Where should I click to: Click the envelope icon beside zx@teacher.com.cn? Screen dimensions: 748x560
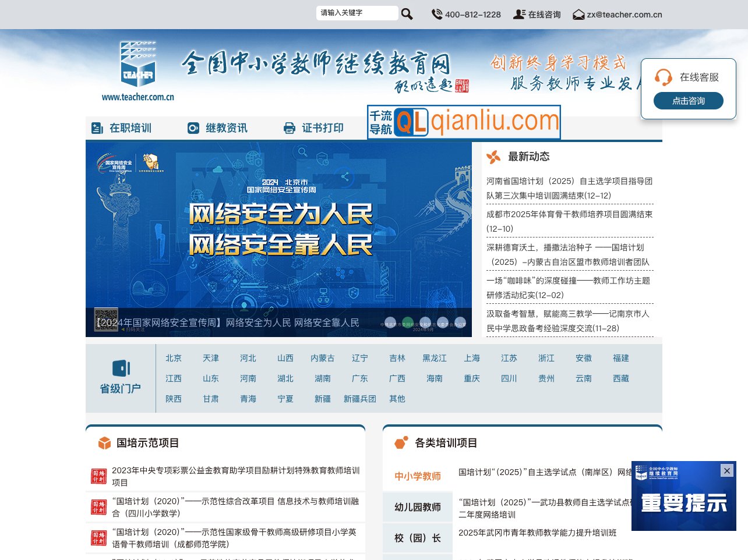pos(578,14)
